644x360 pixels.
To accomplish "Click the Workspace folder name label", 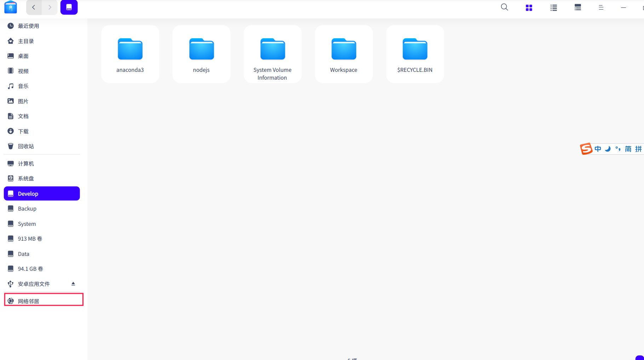I will tap(344, 70).
